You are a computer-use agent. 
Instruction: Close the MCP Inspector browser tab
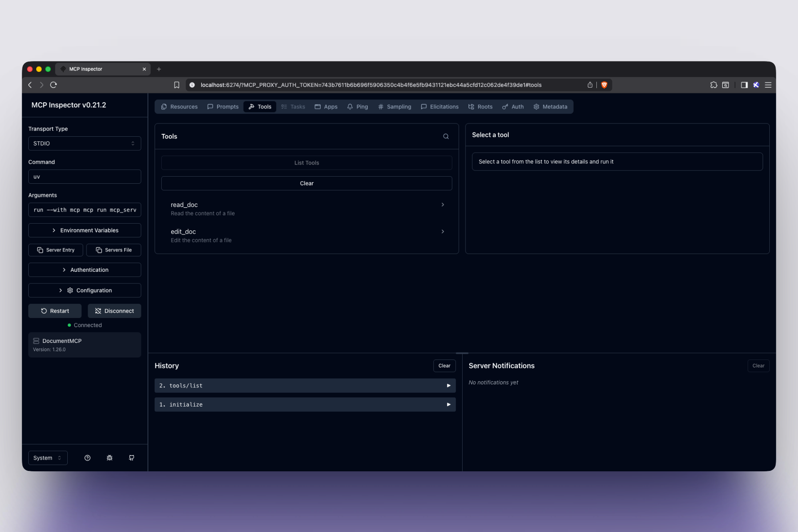(x=144, y=69)
